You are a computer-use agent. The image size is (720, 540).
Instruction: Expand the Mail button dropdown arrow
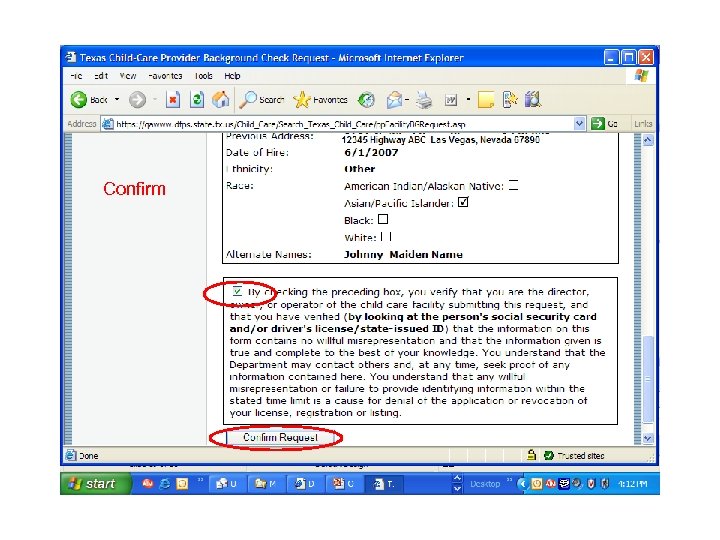point(407,99)
